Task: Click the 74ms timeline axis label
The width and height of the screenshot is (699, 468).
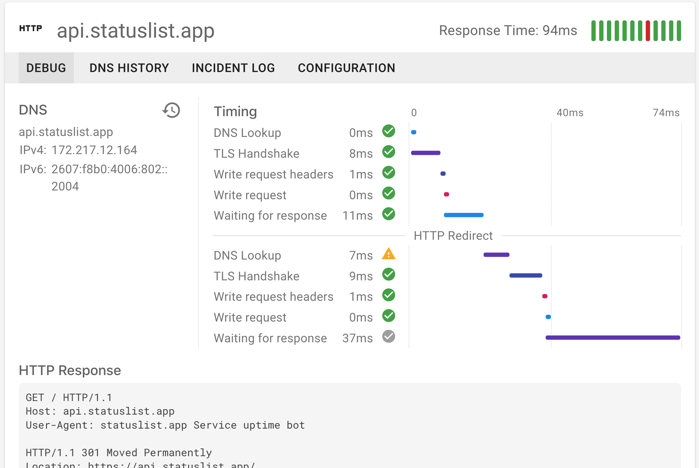Action: [x=666, y=113]
